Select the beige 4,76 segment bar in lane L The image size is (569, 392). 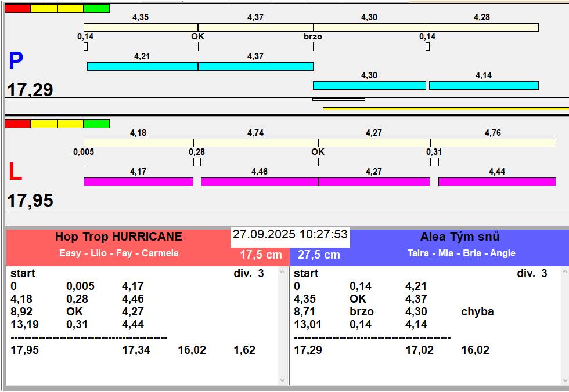click(x=493, y=143)
